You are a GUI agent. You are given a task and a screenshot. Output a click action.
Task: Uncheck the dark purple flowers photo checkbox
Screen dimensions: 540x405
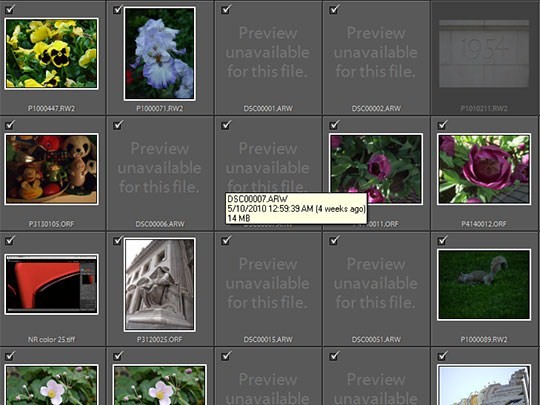(334, 125)
